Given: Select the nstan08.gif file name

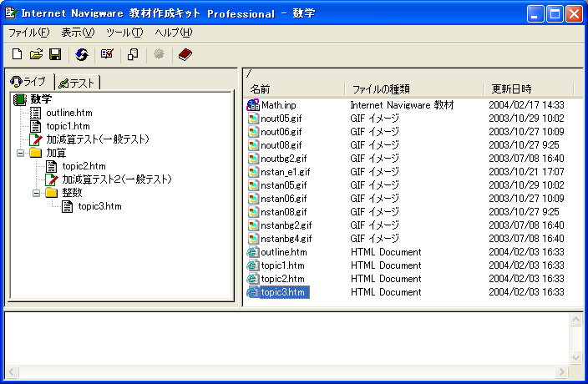Looking at the screenshot, I should [x=283, y=212].
